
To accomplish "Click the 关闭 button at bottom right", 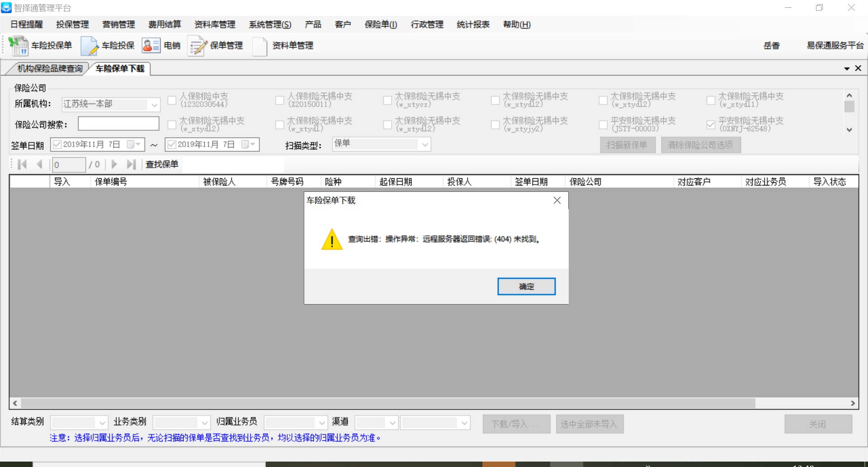I will (x=818, y=424).
